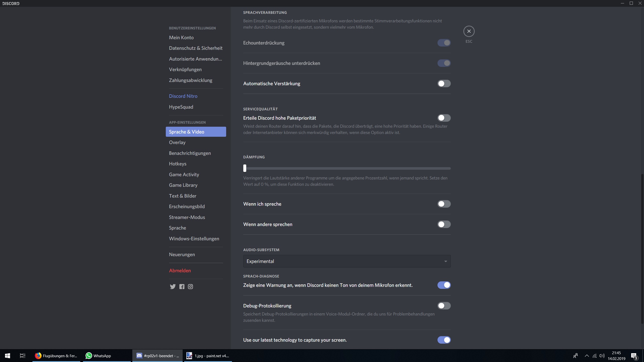This screenshot has height=362, width=644.
Task: Open Discord's Facebook page icon
Action: 182,287
